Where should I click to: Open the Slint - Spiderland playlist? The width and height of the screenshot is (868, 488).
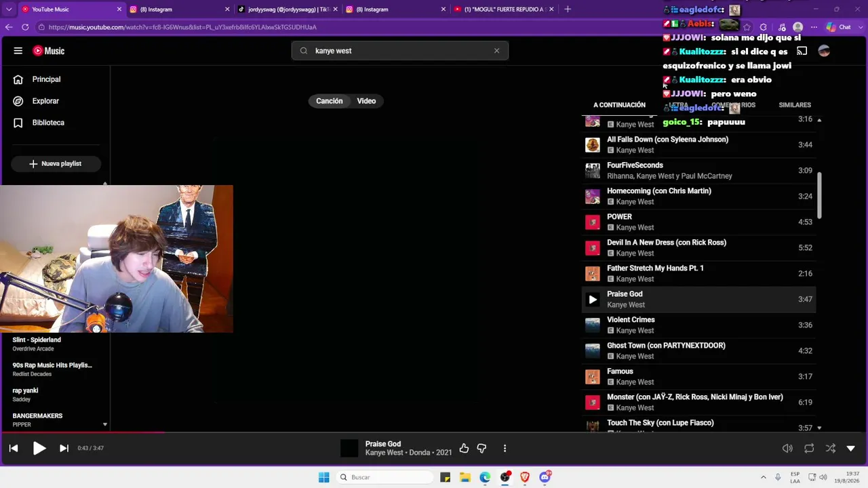pyautogui.click(x=56, y=344)
